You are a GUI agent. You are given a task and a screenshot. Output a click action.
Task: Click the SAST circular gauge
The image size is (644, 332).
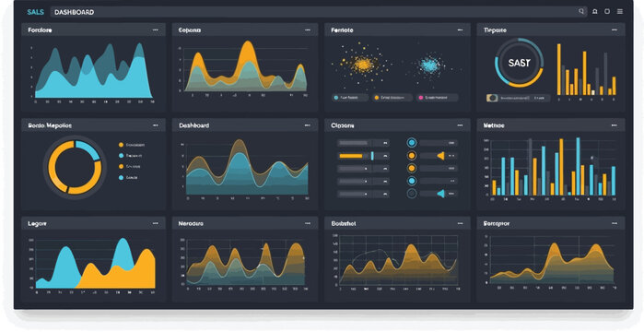click(519, 63)
